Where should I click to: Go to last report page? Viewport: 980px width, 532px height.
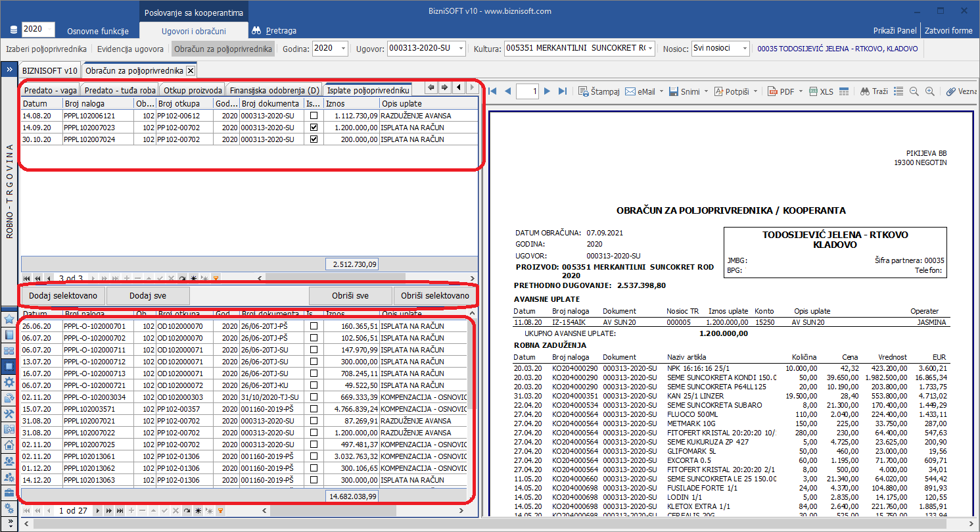[x=562, y=91]
